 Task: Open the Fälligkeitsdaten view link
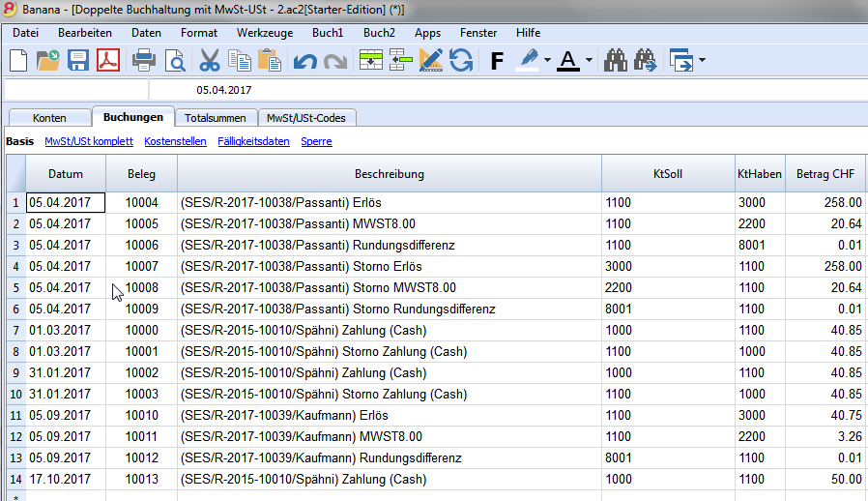[253, 141]
